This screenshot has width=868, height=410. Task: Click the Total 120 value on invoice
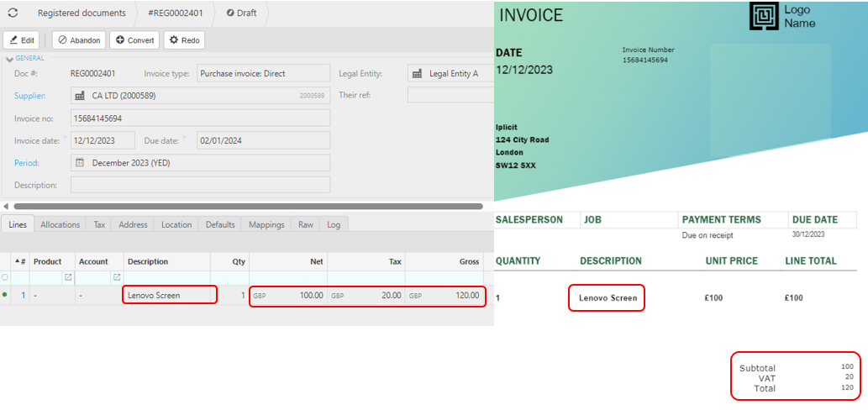pyautogui.click(x=848, y=388)
